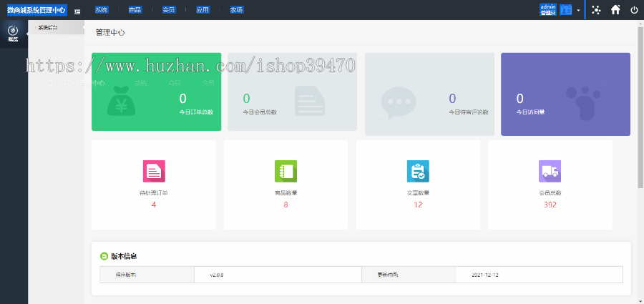
Task: Click the 2021-12-12 update date value
Action: click(x=485, y=275)
